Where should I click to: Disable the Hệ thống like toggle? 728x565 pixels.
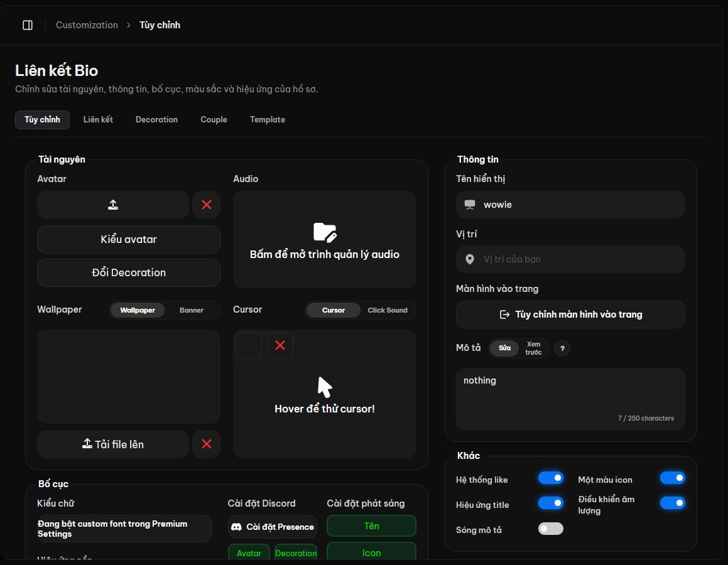tap(551, 478)
